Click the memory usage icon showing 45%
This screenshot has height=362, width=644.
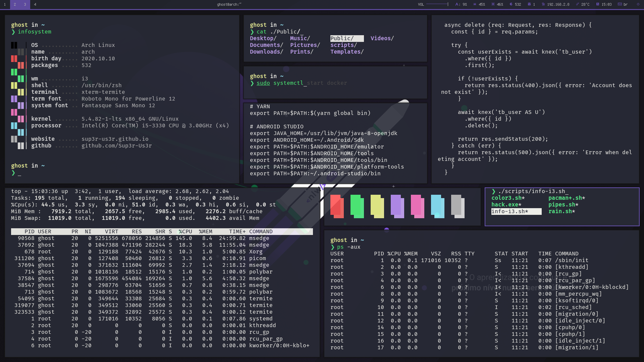click(475, 4)
